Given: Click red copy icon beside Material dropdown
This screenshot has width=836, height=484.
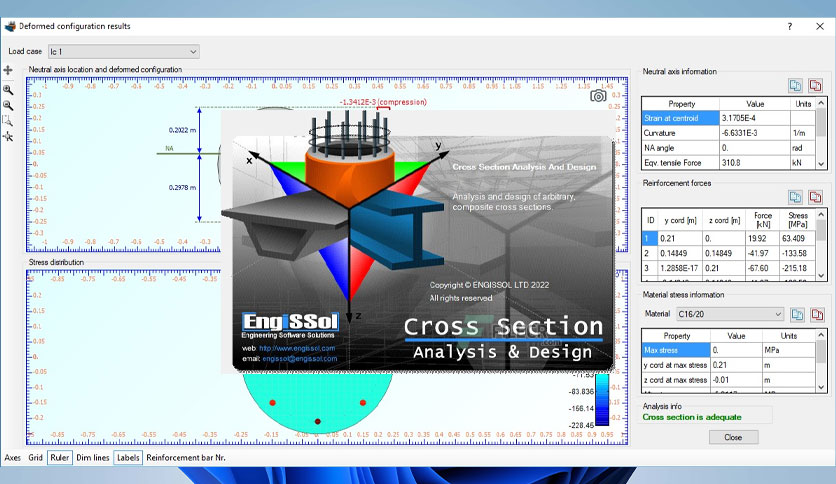Looking at the screenshot, I should click(x=817, y=314).
